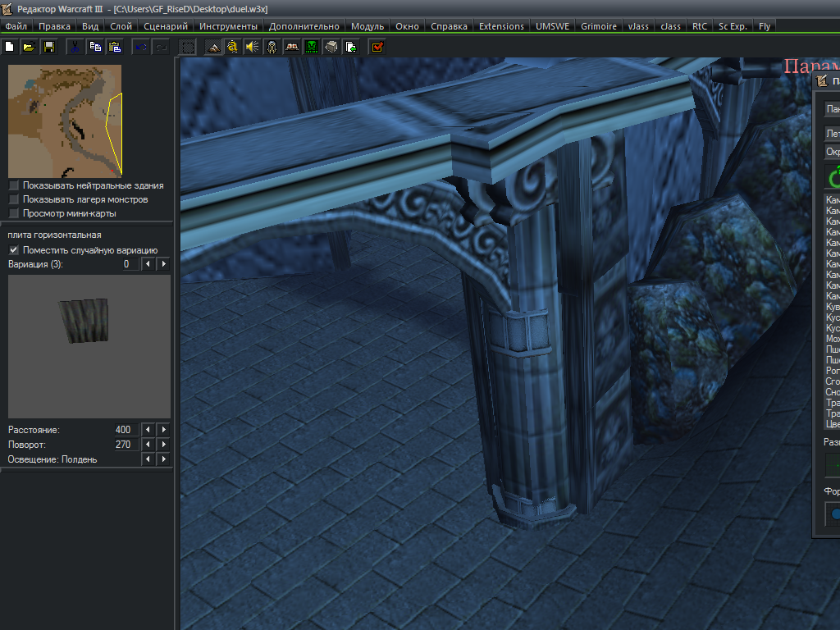840x630 pixels.
Task: Open the Object Editor helmet icon
Action: point(272,47)
